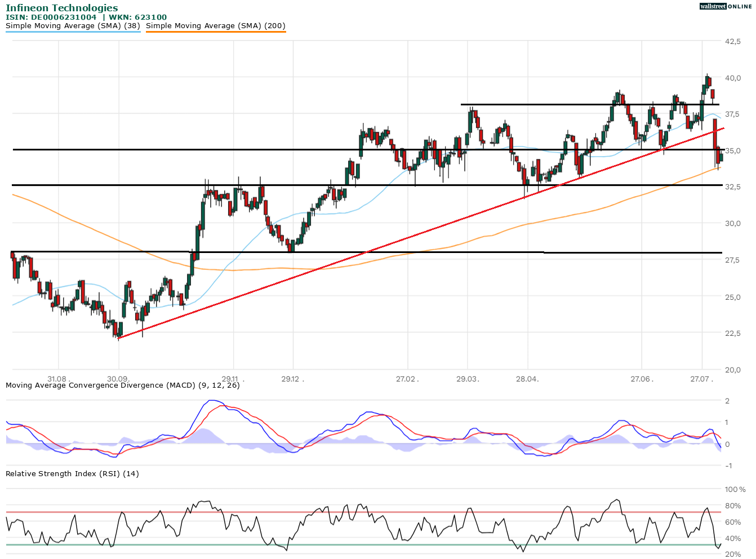Click the light blue SMA 38 legend line
This screenshot has height=559, width=756.
[x=73, y=32]
